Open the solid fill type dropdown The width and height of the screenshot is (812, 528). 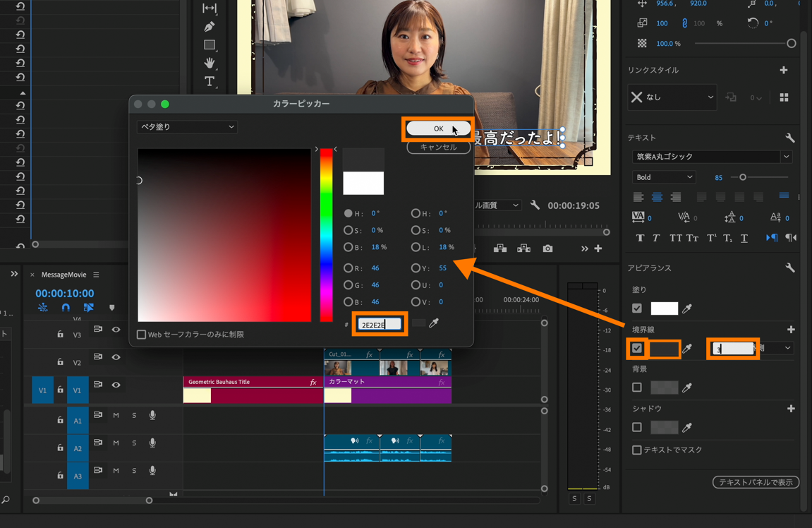tap(187, 127)
